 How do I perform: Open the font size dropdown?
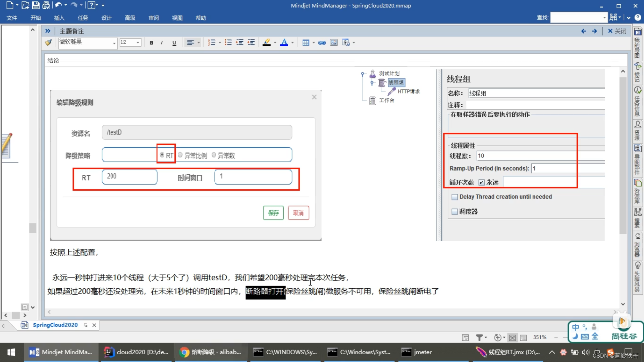point(138,43)
